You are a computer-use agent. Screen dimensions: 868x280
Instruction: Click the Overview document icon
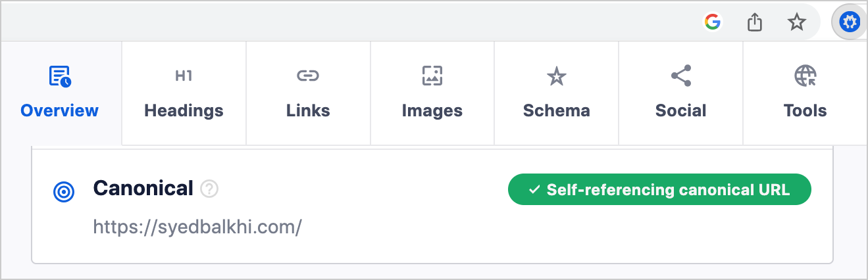(x=60, y=76)
